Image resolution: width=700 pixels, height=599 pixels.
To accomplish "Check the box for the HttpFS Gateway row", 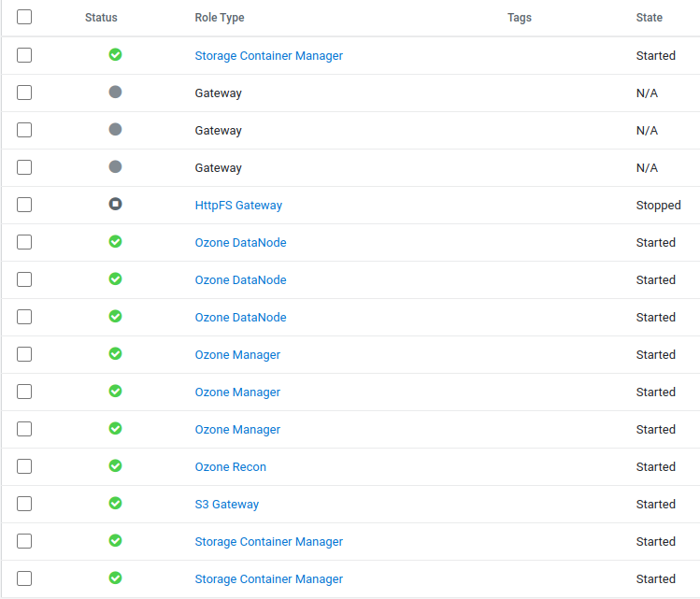I will click(x=24, y=205).
